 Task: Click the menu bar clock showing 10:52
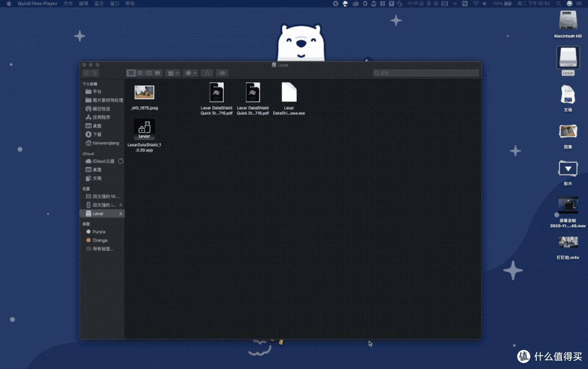(x=533, y=3)
